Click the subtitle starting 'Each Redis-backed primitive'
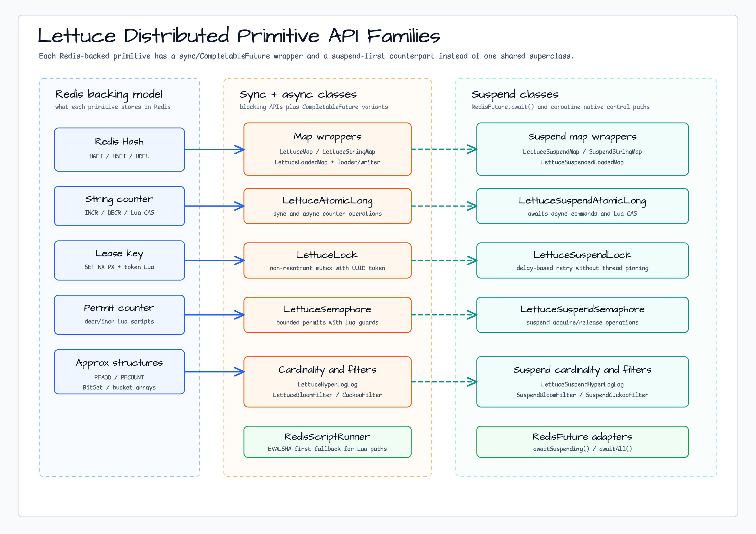This screenshot has height=534, width=756. (x=306, y=56)
